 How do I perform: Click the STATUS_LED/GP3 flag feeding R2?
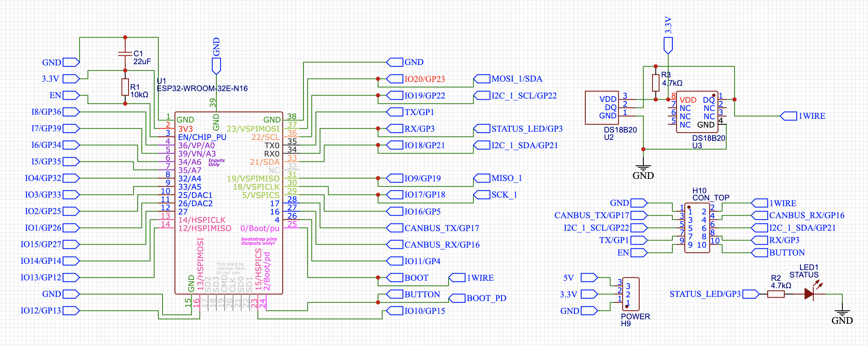point(715,294)
